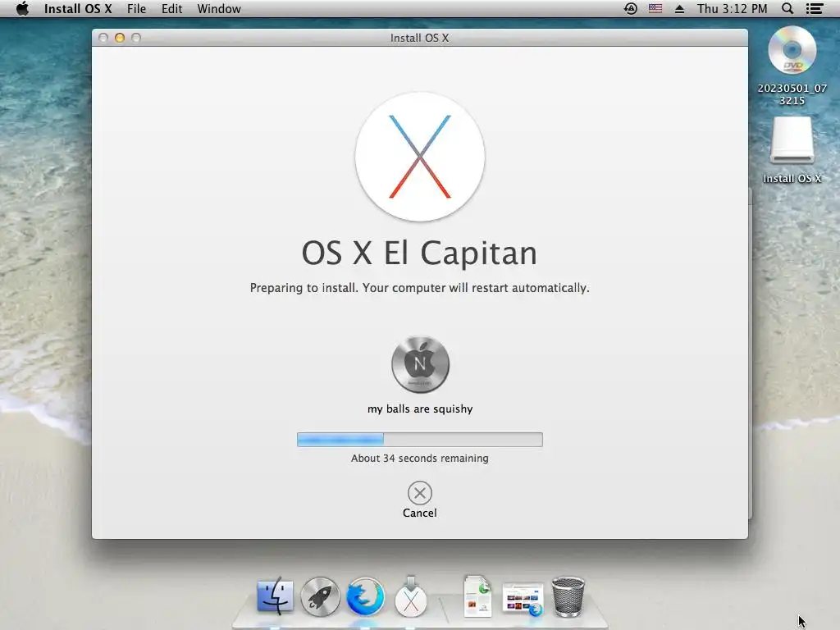Open the screenshots stack beside Trash
The height and width of the screenshot is (630, 840).
[x=523, y=600]
